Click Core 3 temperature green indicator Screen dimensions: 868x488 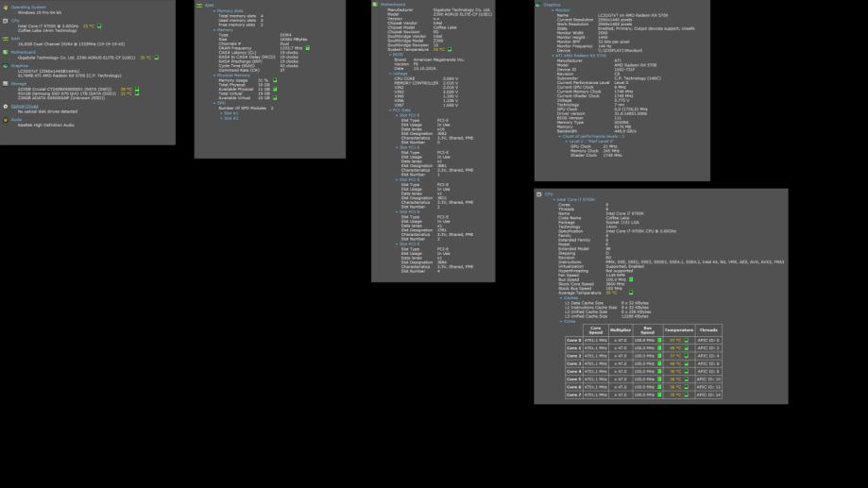click(x=687, y=363)
